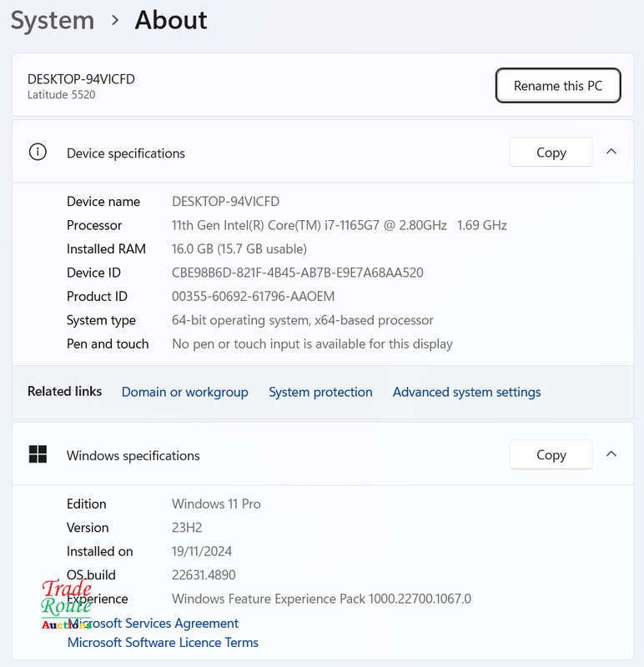Click the System type label

pyautogui.click(x=101, y=320)
